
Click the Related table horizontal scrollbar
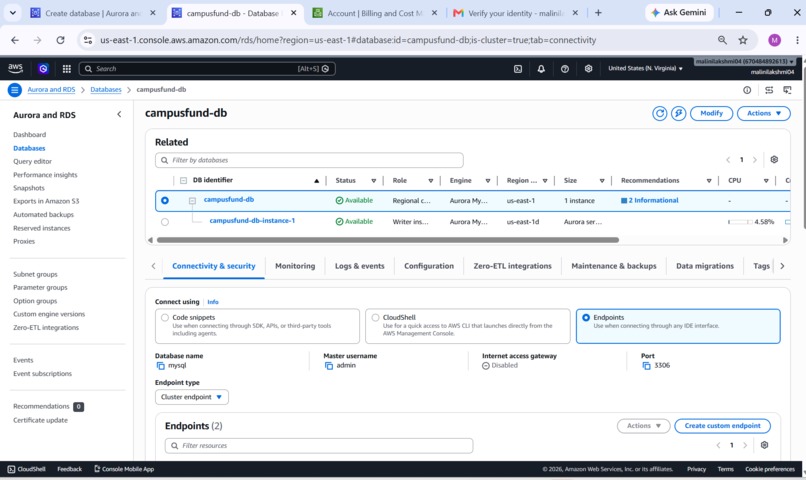[x=388, y=240]
